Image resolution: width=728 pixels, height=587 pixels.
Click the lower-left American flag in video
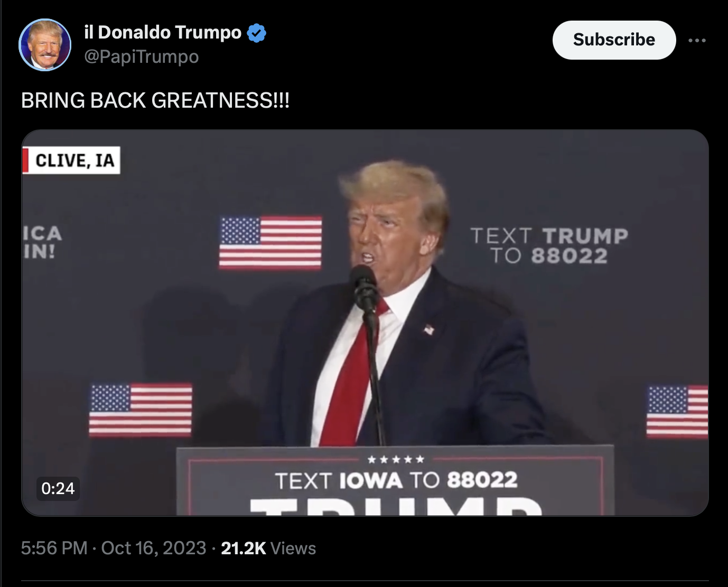tap(141, 410)
